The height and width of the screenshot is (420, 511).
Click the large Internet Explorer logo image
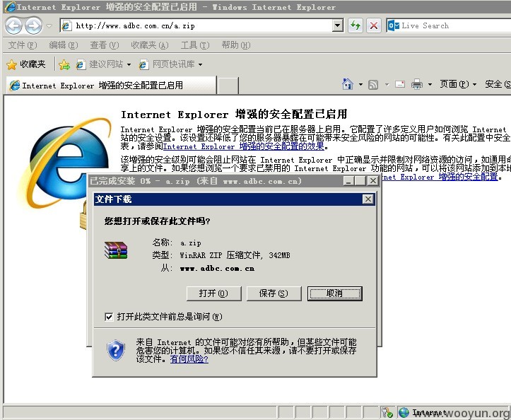65,163
